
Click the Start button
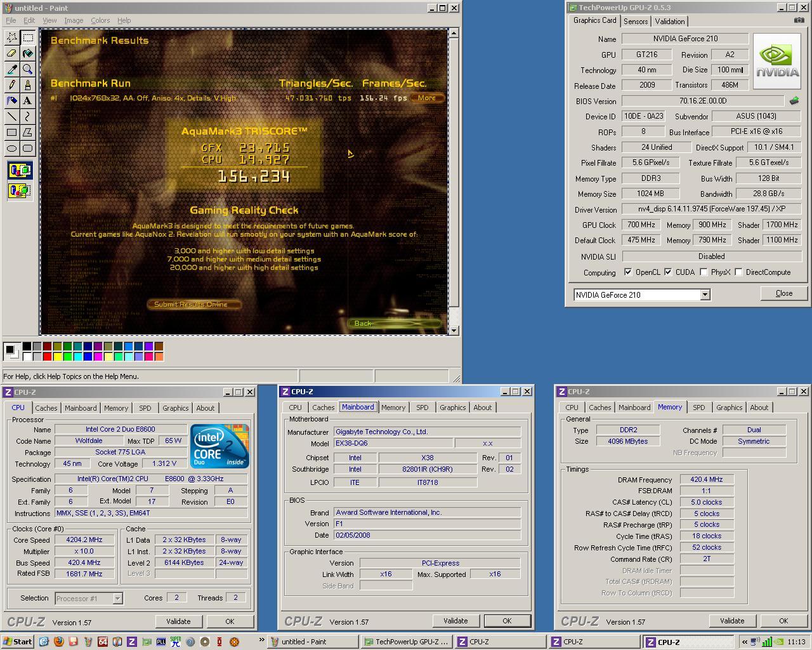(x=18, y=642)
